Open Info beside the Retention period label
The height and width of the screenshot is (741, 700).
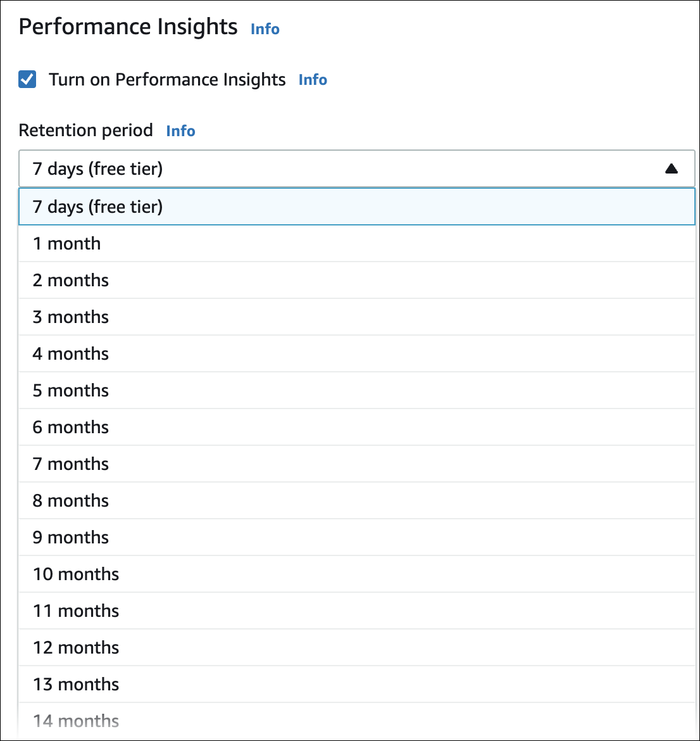[x=180, y=131]
